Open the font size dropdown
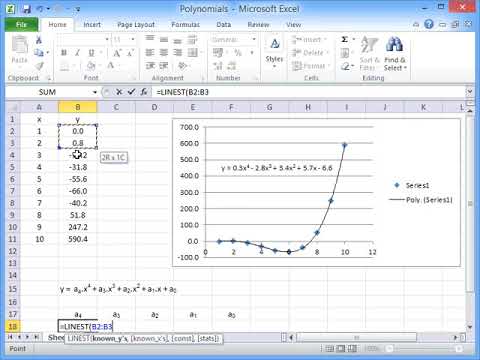Image resolution: width=480 pixels, height=360 pixels. 132,40
